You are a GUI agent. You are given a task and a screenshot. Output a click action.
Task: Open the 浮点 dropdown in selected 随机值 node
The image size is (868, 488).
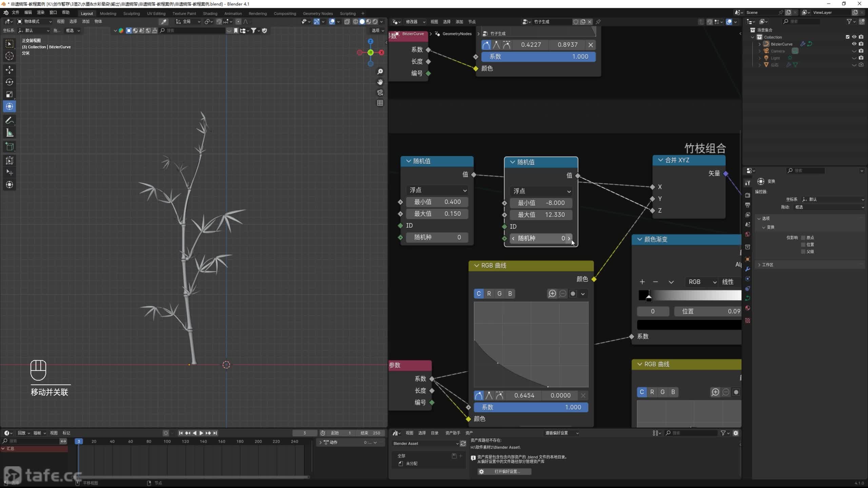[x=541, y=191]
